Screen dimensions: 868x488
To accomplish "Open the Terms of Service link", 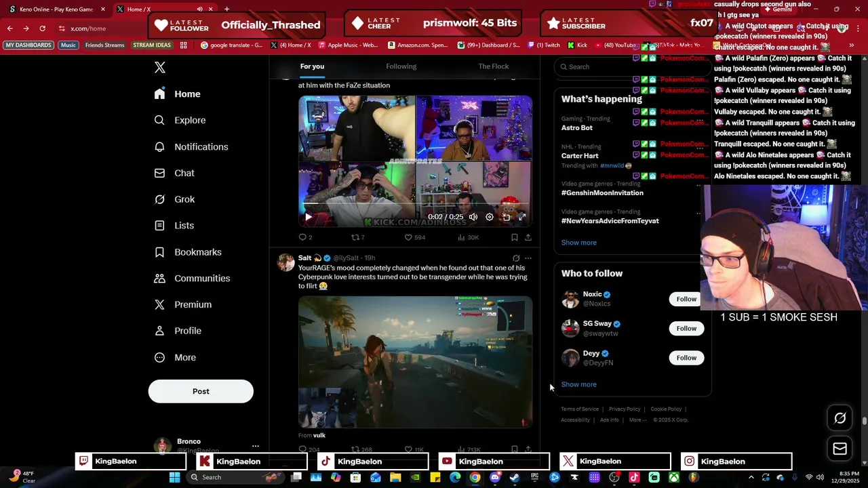I will (x=580, y=409).
